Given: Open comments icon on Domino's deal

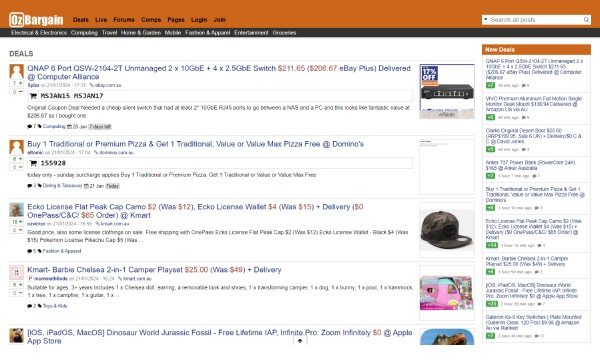Looking at the screenshot, I should (x=30, y=186).
